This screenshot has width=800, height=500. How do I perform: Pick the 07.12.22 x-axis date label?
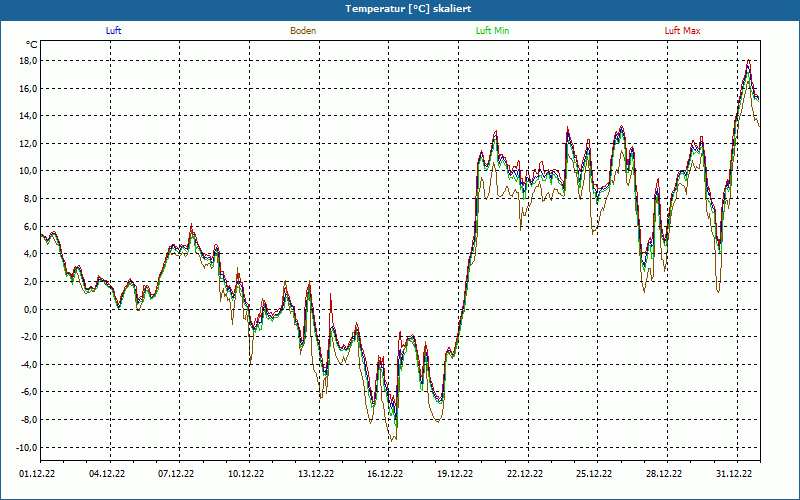tap(176, 475)
